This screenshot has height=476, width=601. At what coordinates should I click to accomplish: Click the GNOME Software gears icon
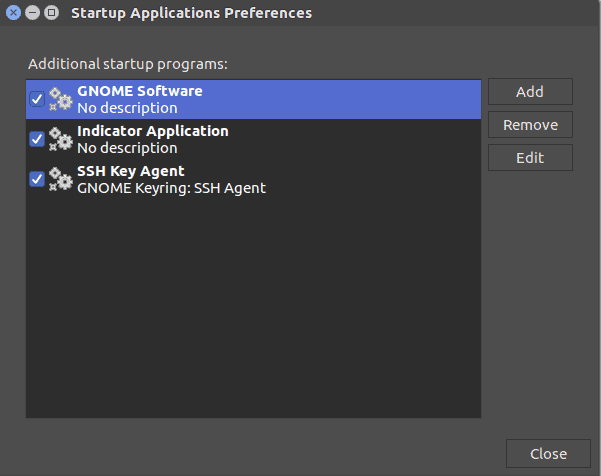[61, 99]
